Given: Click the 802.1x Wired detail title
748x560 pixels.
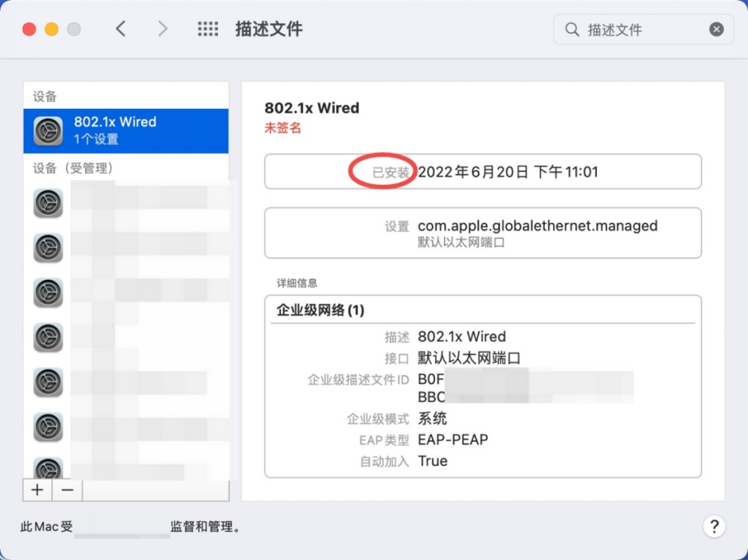Looking at the screenshot, I should point(312,107).
